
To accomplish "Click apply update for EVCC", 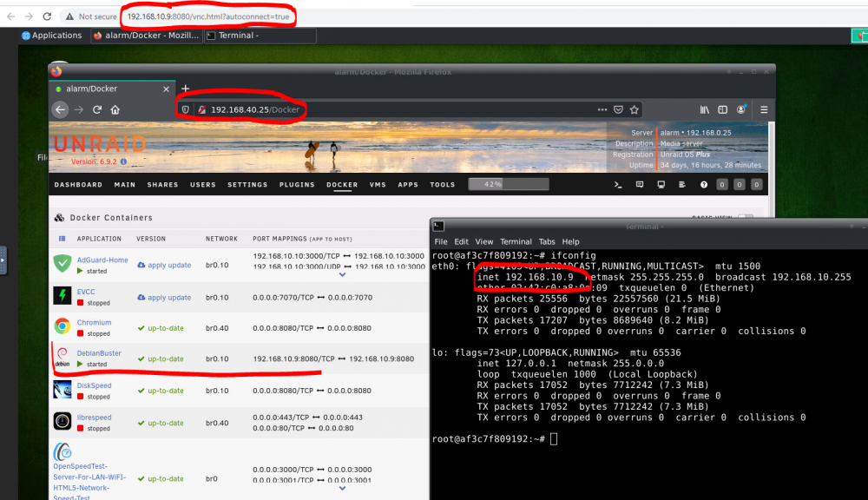I will point(164,298).
